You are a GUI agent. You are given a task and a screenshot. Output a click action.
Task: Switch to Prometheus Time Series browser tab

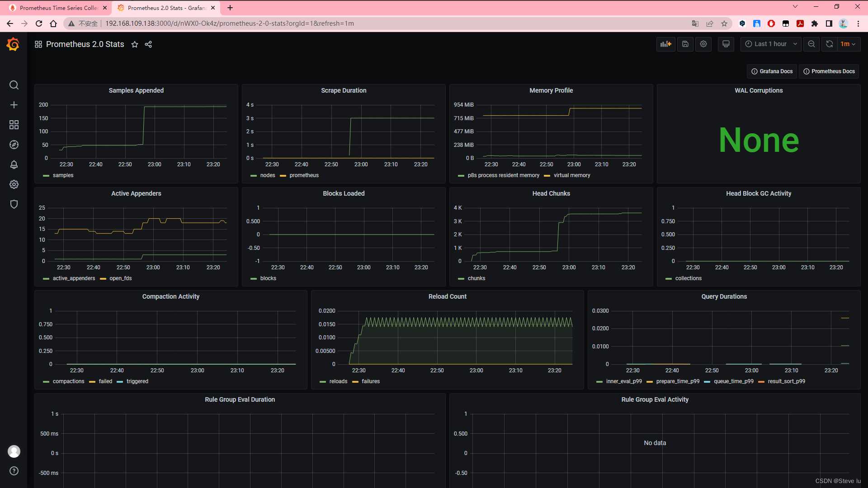58,8
